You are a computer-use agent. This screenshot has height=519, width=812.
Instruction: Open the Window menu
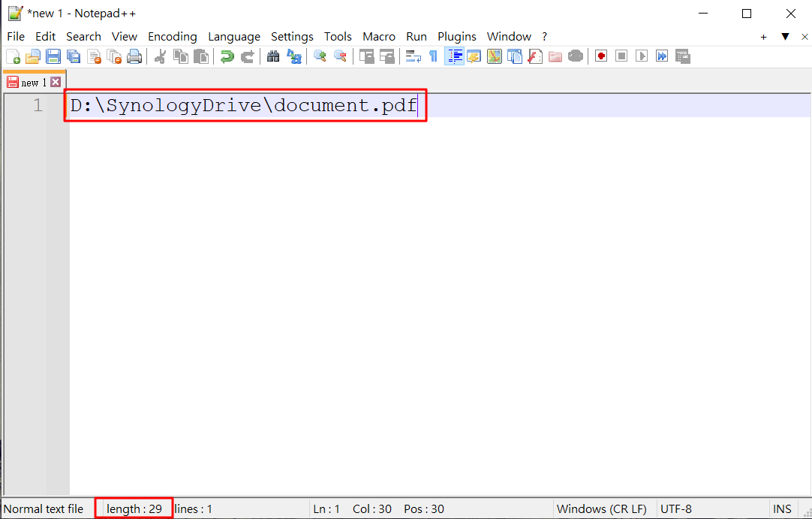click(509, 37)
